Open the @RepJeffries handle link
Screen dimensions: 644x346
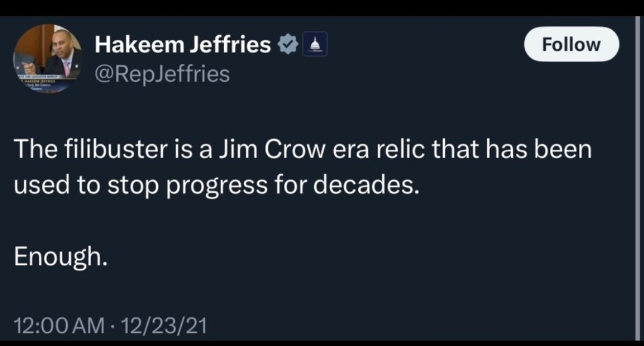[x=162, y=74]
